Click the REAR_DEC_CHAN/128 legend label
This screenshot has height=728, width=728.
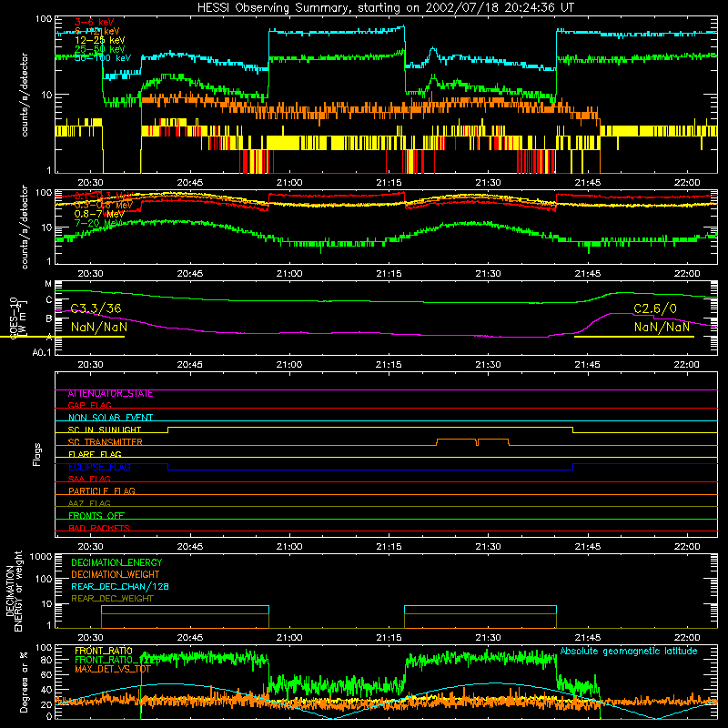(x=120, y=587)
